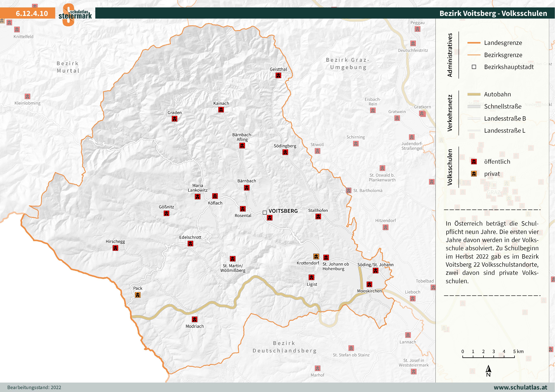
Task: Click the Modriach school icon
Action: pos(195,319)
